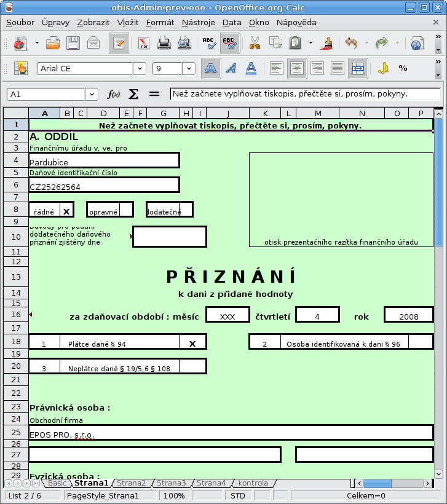Click the Save floppy disk icon
Image resolution: width=447 pixels, height=504 pixels.
[73, 44]
